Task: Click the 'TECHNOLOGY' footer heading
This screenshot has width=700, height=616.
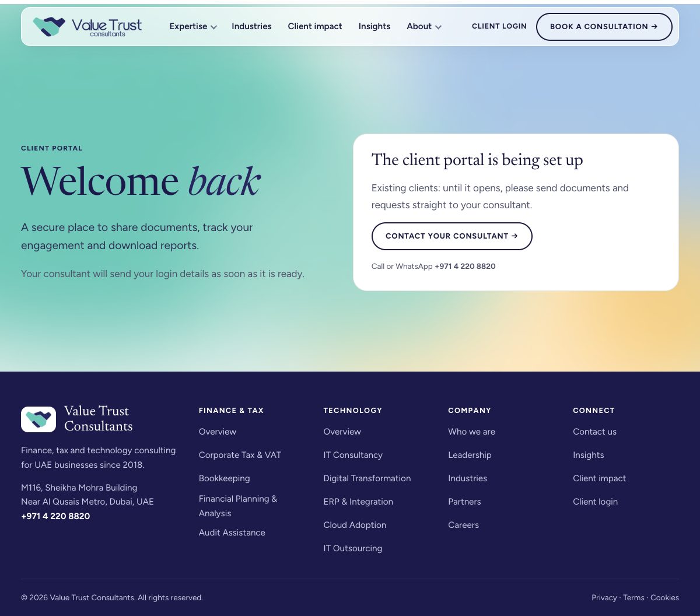Action: [353, 411]
